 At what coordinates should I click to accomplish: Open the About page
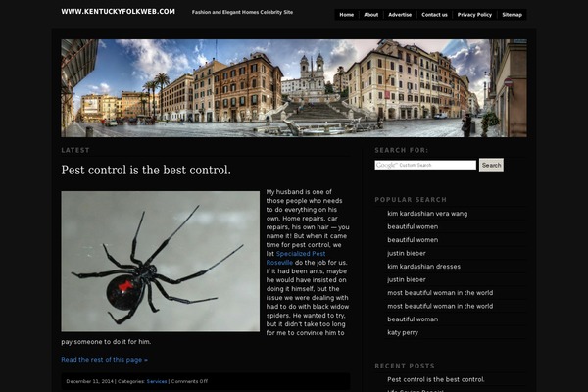(370, 15)
